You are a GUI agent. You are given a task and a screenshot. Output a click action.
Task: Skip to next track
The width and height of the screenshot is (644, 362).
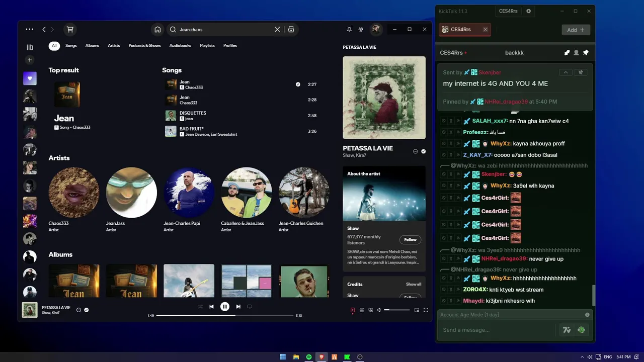(238, 306)
